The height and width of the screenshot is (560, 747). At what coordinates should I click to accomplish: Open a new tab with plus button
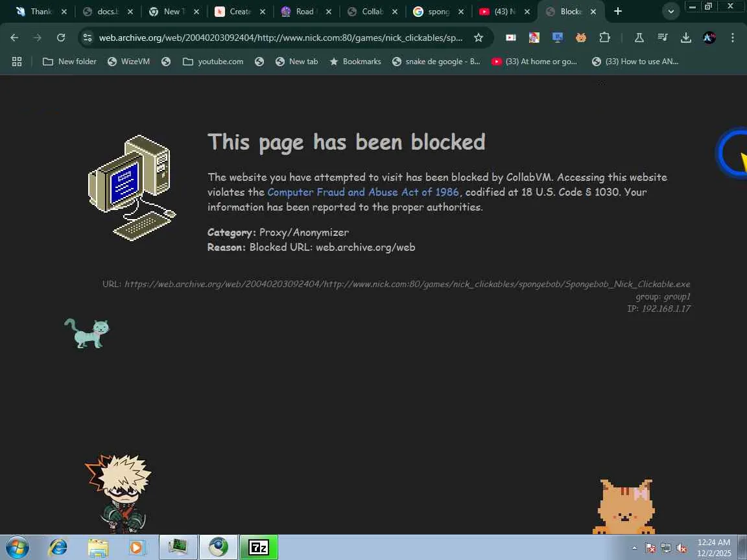618,12
